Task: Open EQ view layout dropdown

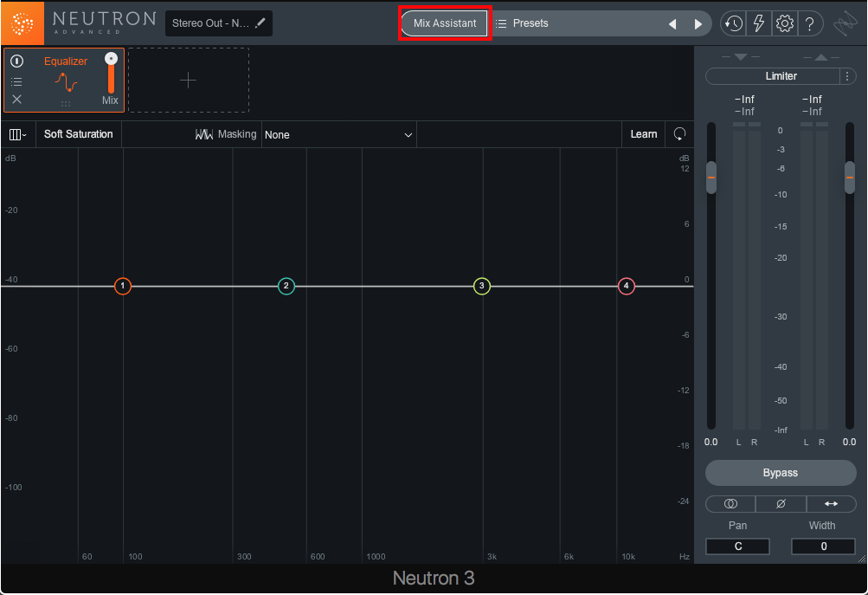Action: (x=17, y=134)
